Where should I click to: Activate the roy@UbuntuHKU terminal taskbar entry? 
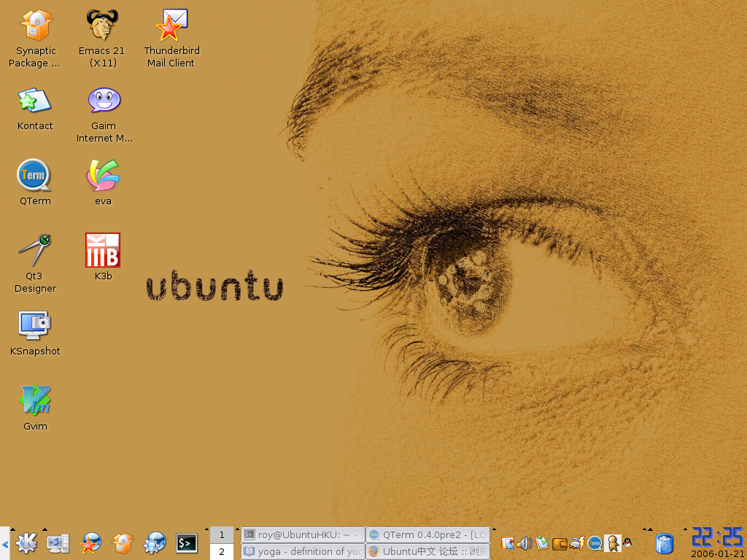pos(303,534)
